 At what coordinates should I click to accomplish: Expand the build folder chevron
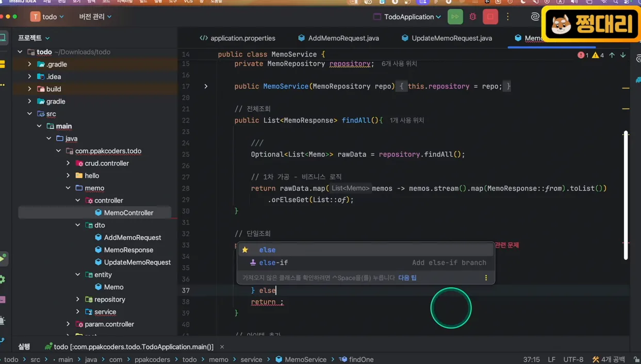(x=29, y=89)
